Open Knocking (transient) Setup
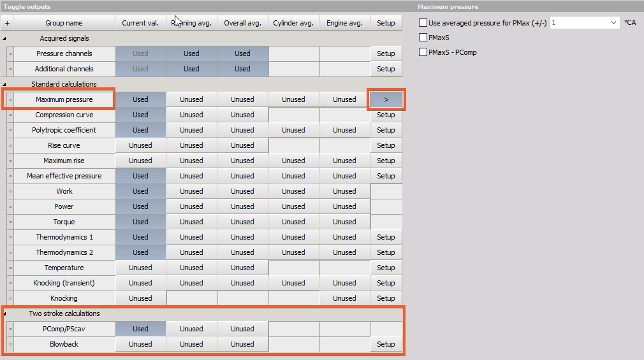The height and width of the screenshot is (360, 644). coord(386,283)
